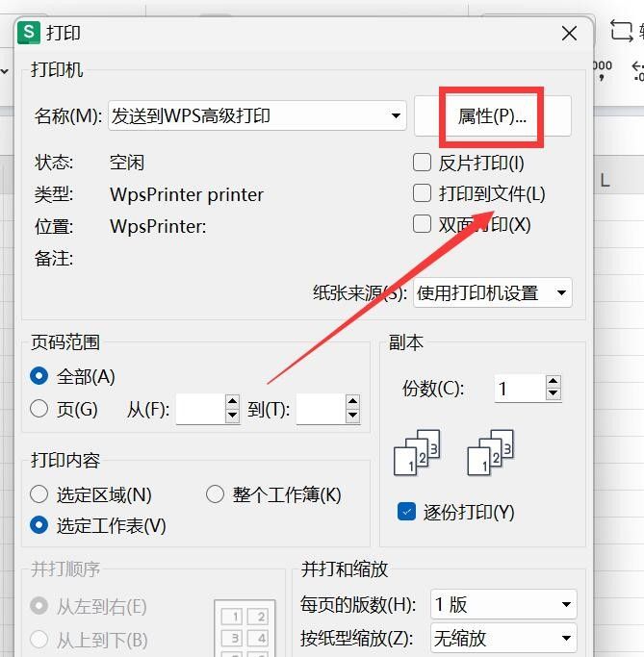Viewport: 644px width, 657px height.
Task: Click the 从(F) start page field
Action: [x=200, y=409]
